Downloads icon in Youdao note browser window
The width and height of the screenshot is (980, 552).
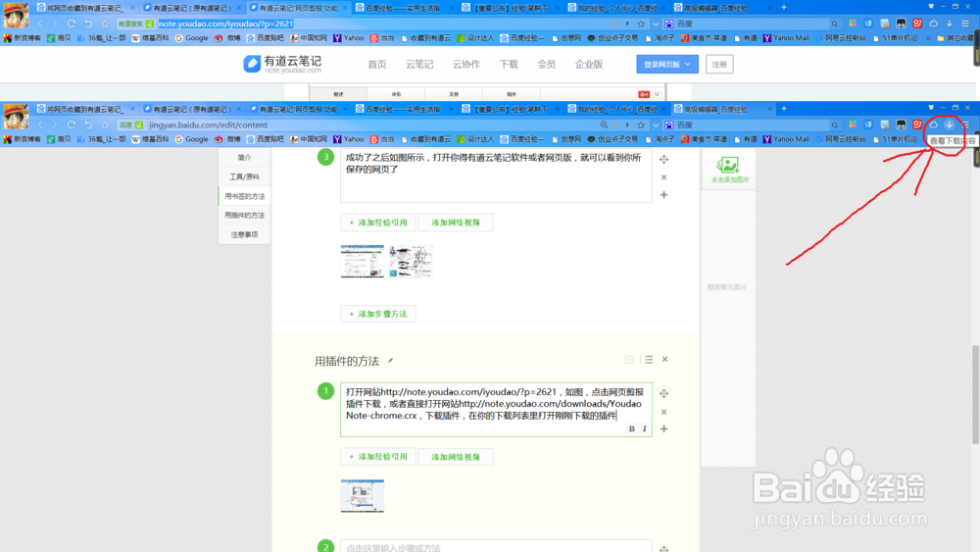(950, 24)
